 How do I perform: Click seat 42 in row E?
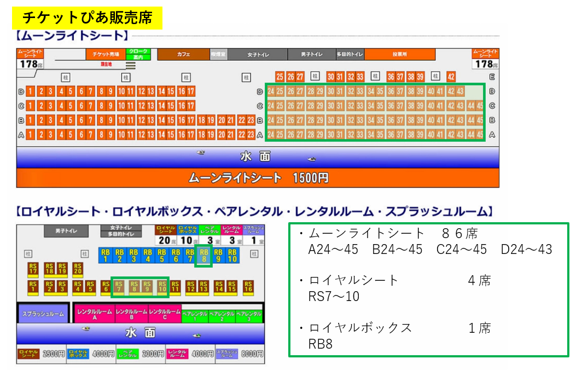pos(451,77)
